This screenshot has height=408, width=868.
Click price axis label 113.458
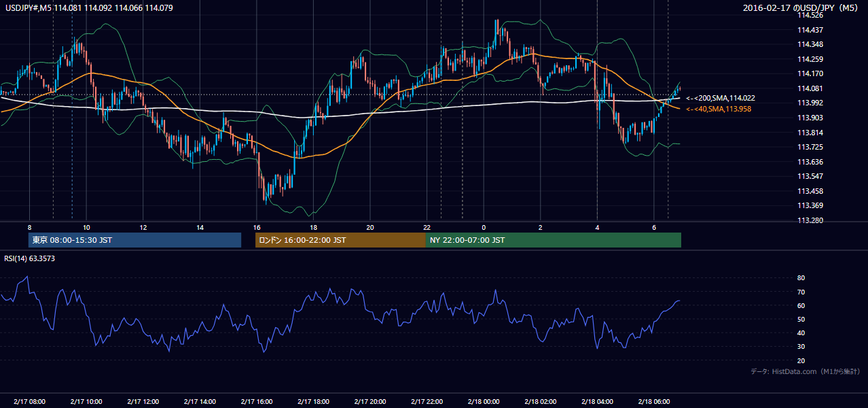coord(810,191)
